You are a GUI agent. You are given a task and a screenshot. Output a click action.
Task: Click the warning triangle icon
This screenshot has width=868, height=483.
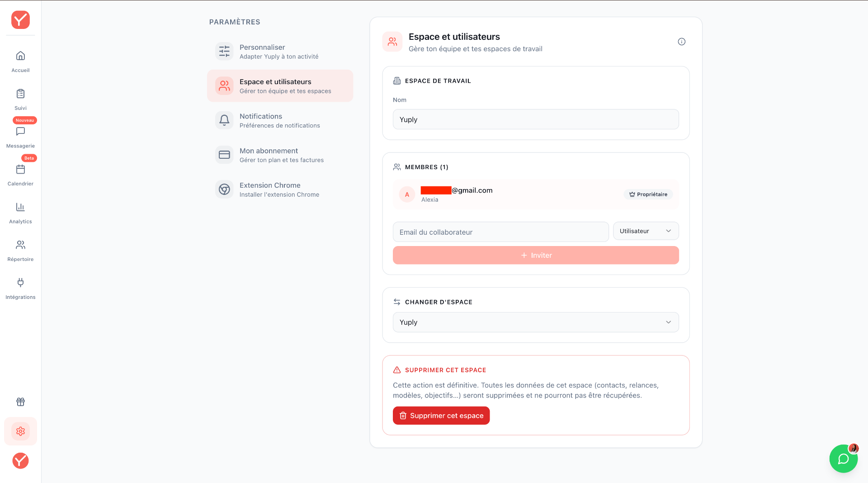(397, 370)
